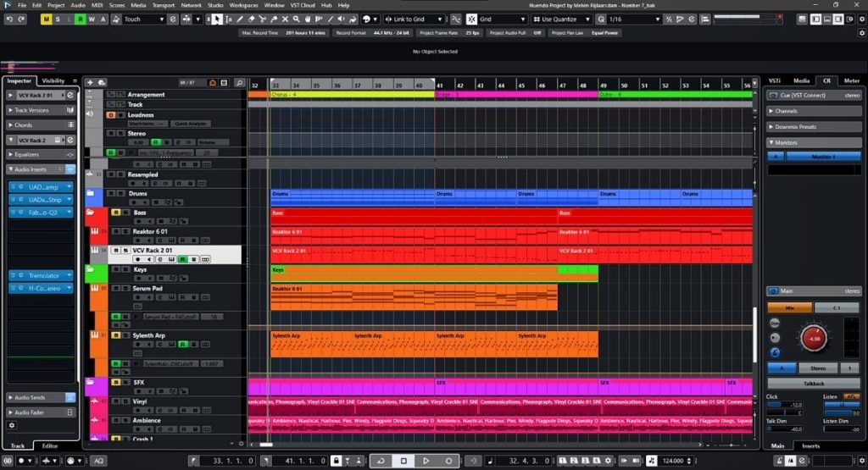
Task: Switch to the Media tab
Action: coord(801,80)
